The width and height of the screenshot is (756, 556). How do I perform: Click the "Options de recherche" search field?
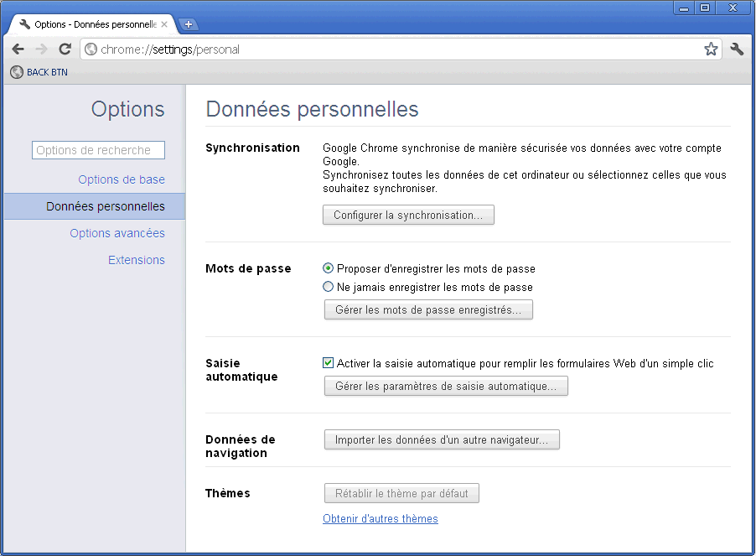98,150
